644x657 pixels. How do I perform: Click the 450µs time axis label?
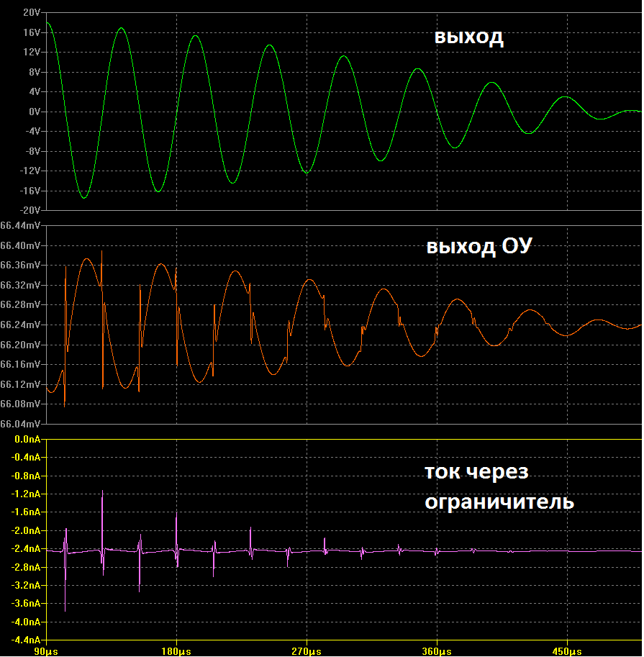tap(567, 651)
